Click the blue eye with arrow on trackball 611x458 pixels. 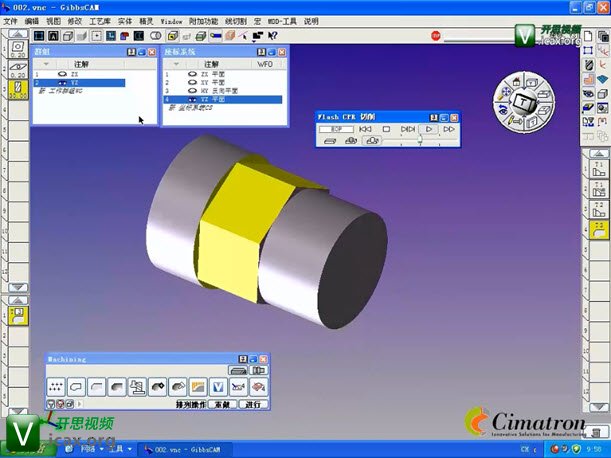(502, 109)
